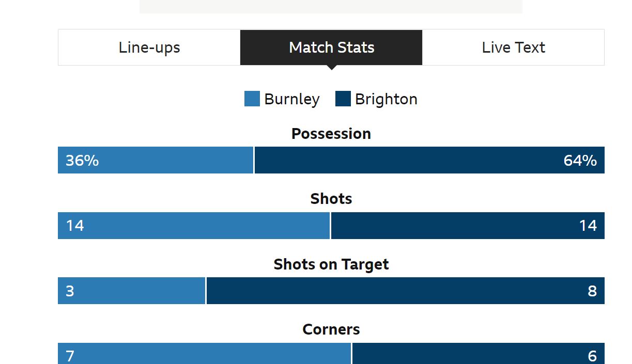
Task: Click Burnley's 14 shots bar
Action: [194, 226]
